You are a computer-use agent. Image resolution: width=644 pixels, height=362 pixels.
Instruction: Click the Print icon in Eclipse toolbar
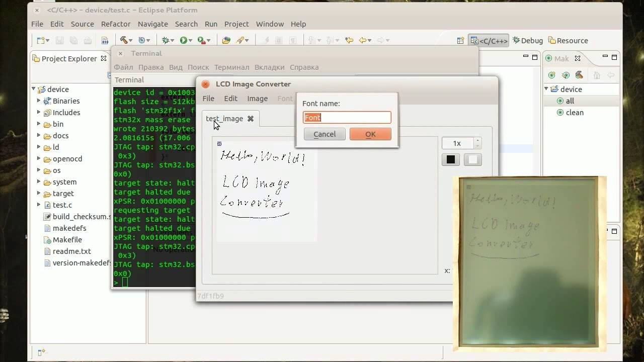point(88,41)
